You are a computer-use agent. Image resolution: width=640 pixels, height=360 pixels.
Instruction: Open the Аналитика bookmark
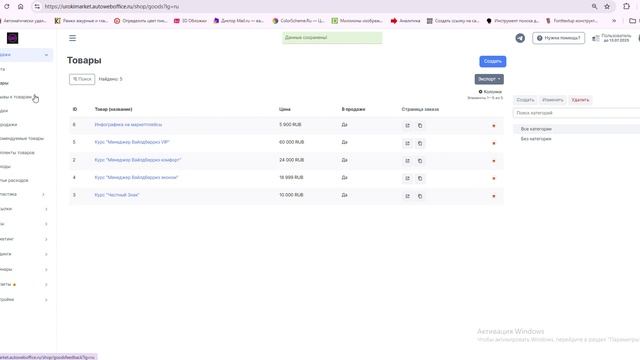click(405, 20)
